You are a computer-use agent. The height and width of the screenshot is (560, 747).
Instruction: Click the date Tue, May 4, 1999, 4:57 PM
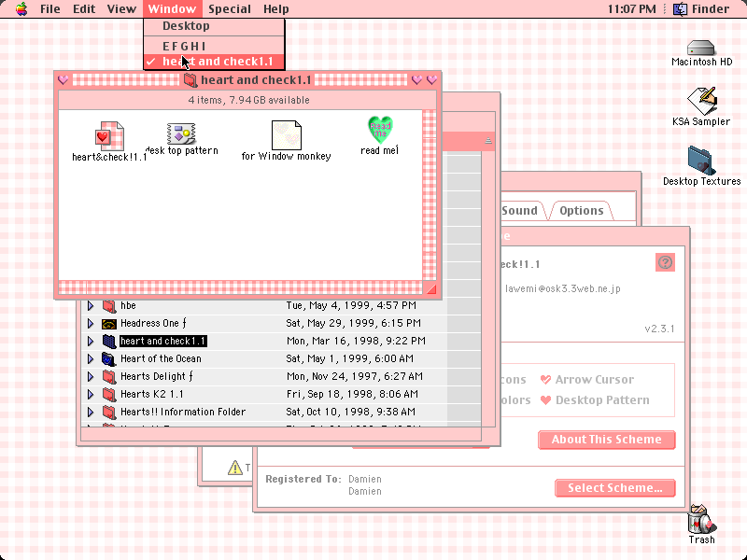[x=351, y=306]
